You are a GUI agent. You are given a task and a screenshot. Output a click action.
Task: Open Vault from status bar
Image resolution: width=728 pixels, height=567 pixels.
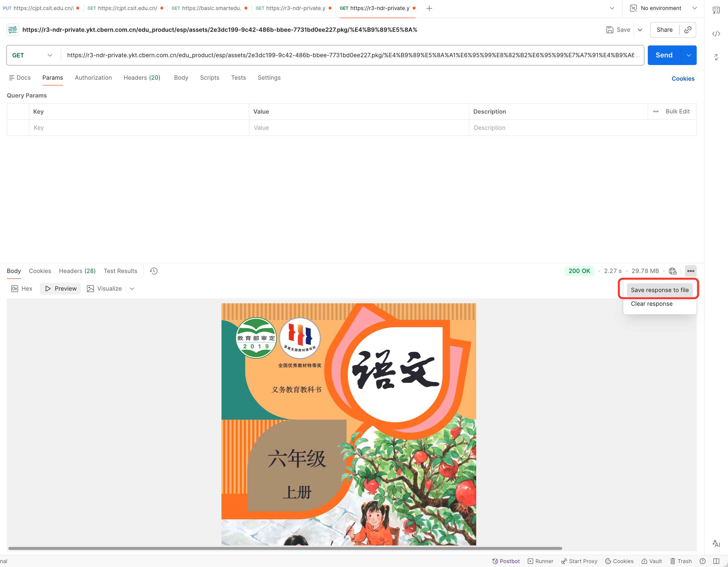[652, 561]
